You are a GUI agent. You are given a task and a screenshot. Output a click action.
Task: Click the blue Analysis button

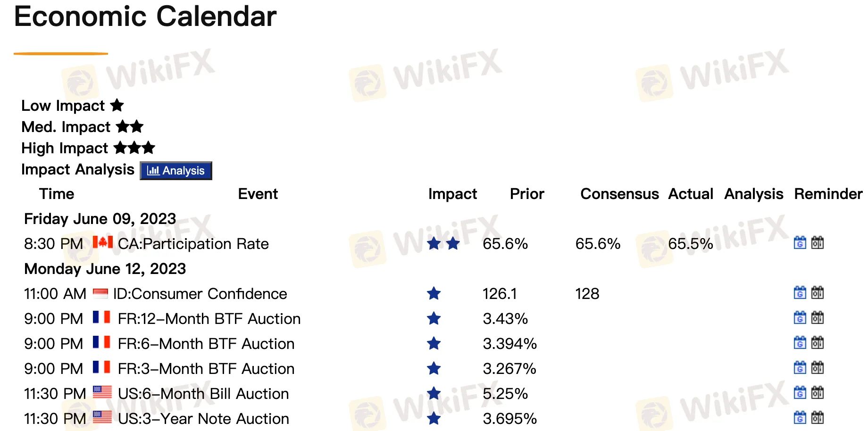[176, 171]
